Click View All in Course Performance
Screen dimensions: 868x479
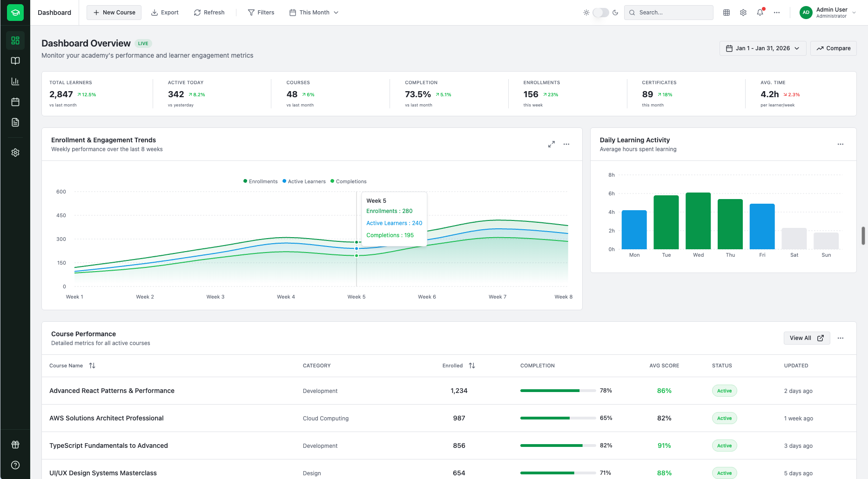tap(807, 338)
